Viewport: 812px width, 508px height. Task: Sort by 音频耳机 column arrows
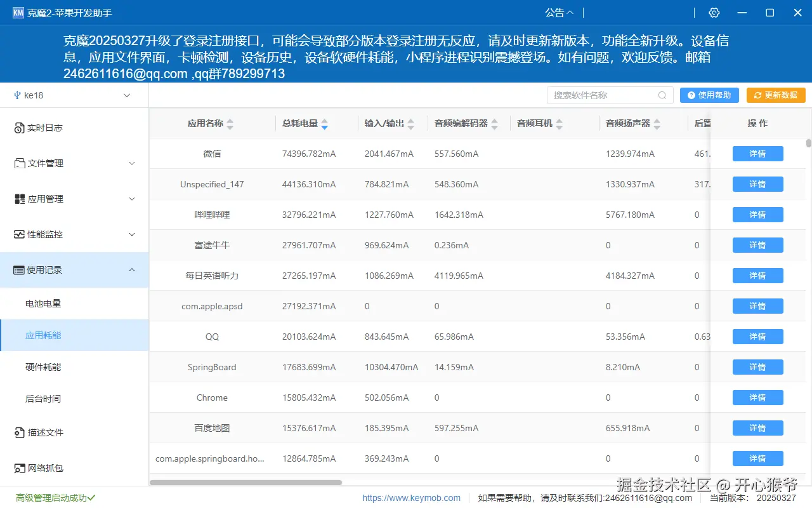[x=559, y=124]
